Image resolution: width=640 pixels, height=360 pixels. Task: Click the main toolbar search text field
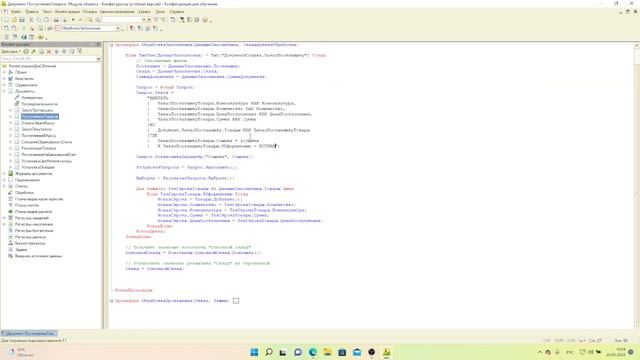point(122,20)
